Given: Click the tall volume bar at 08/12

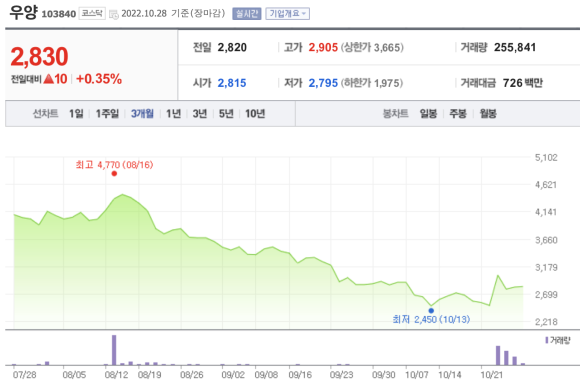Looking at the screenshot, I should [x=114, y=350].
